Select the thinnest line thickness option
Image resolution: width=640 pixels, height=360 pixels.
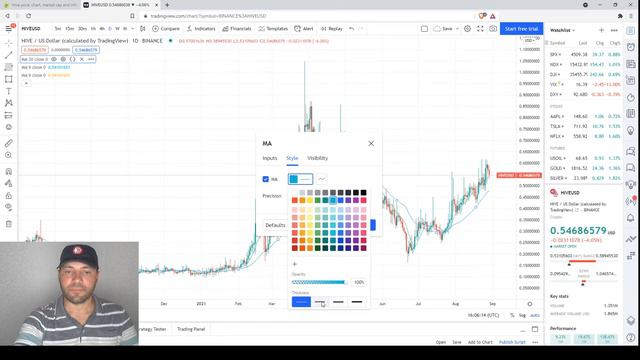(301, 302)
